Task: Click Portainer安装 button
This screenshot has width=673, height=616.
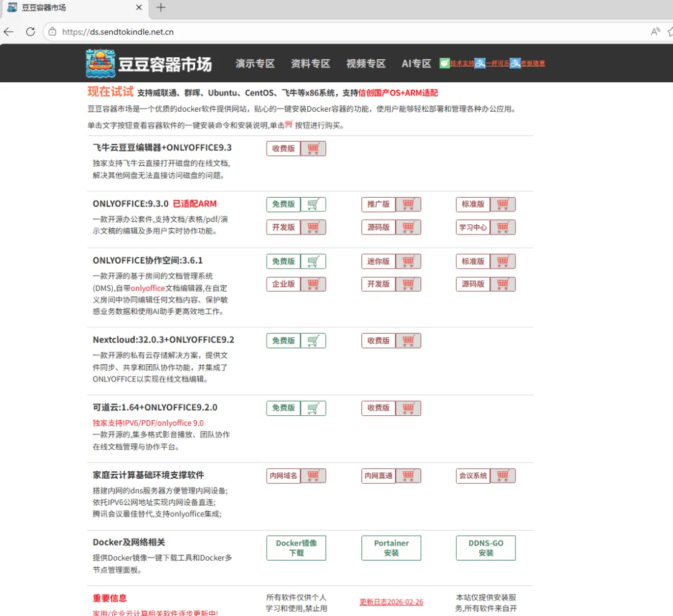Action: coord(391,548)
